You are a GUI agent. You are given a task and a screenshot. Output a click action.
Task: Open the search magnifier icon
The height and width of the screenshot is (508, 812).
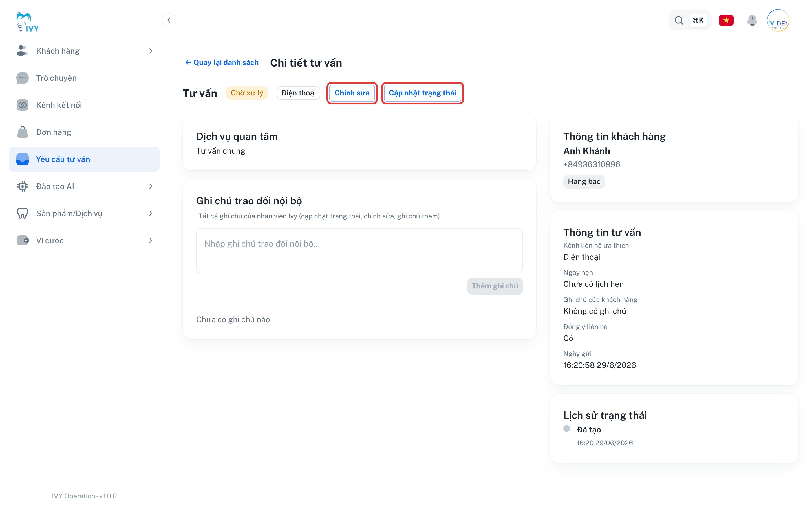(679, 21)
